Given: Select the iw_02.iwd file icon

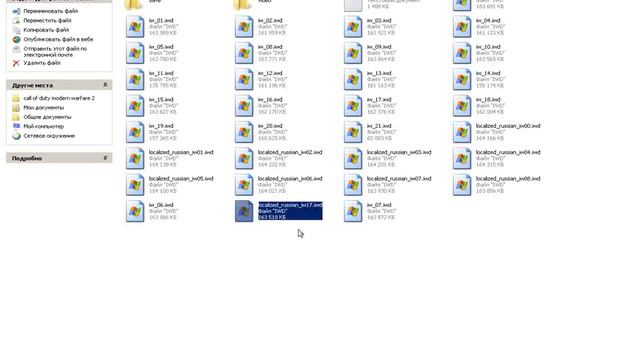Looking at the screenshot, I should pyautogui.click(x=244, y=27).
